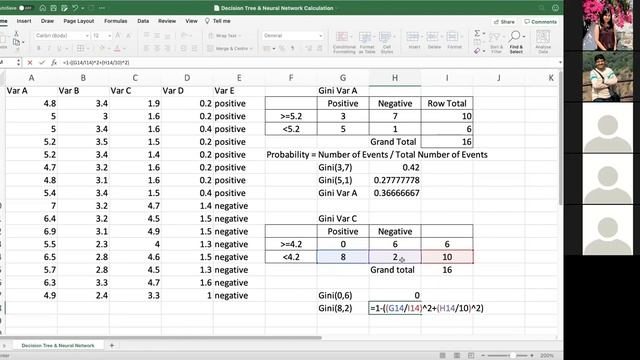The width and height of the screenshot is (640, 360).
Task: Click the horizontal scrollbar under the sheet
Action: point(161,338)
